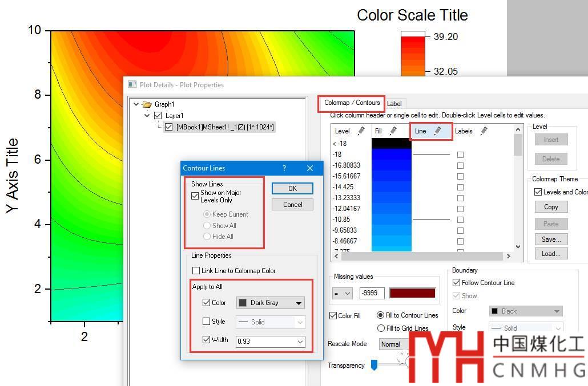Click the contour line cell for -18
The image size is (588, 386).
(x=431, y=155)
